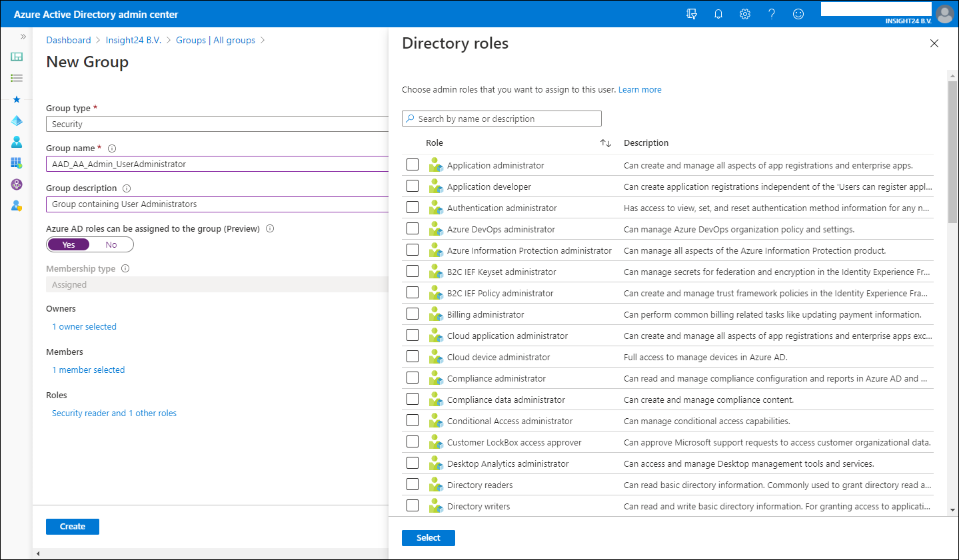959x560 pixels.
Task: Click the Group name info icon
Action: pos(112,148)
